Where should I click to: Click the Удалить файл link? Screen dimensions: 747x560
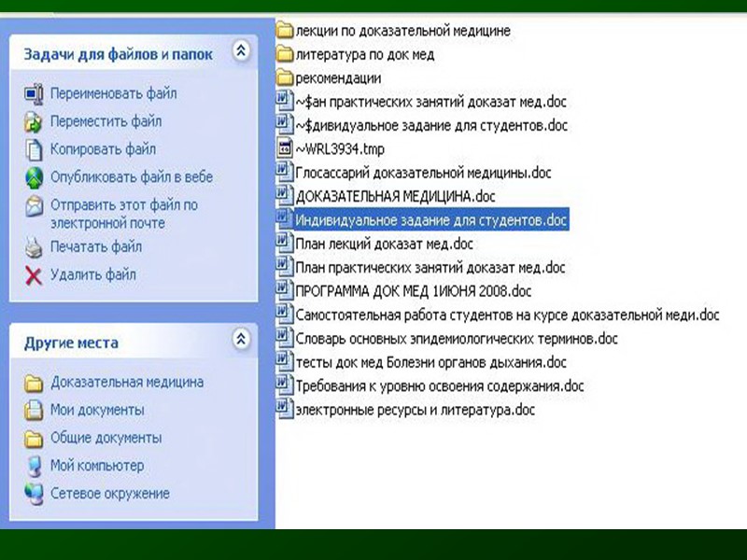pyautogui.click(x=93, y=275)
